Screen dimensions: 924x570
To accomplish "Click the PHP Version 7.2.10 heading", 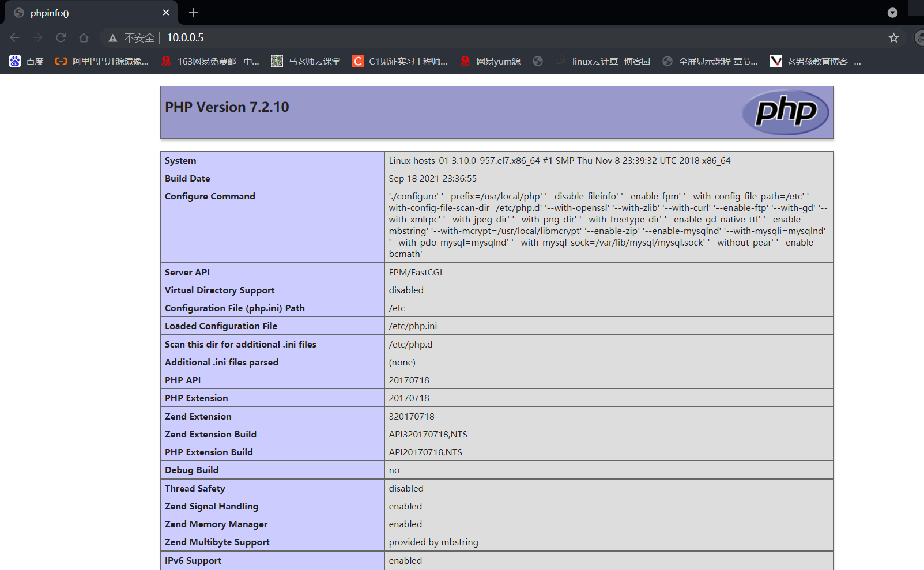I will 227,107.
